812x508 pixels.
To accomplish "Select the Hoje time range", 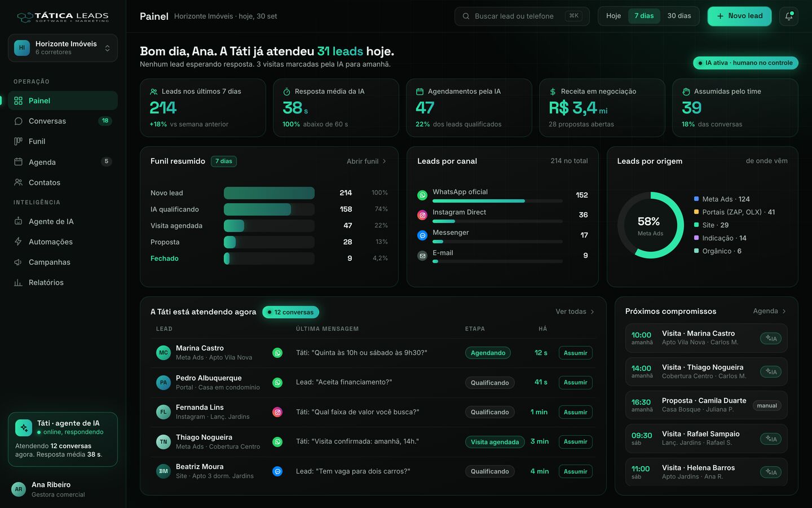I will (x=614, y=16).
